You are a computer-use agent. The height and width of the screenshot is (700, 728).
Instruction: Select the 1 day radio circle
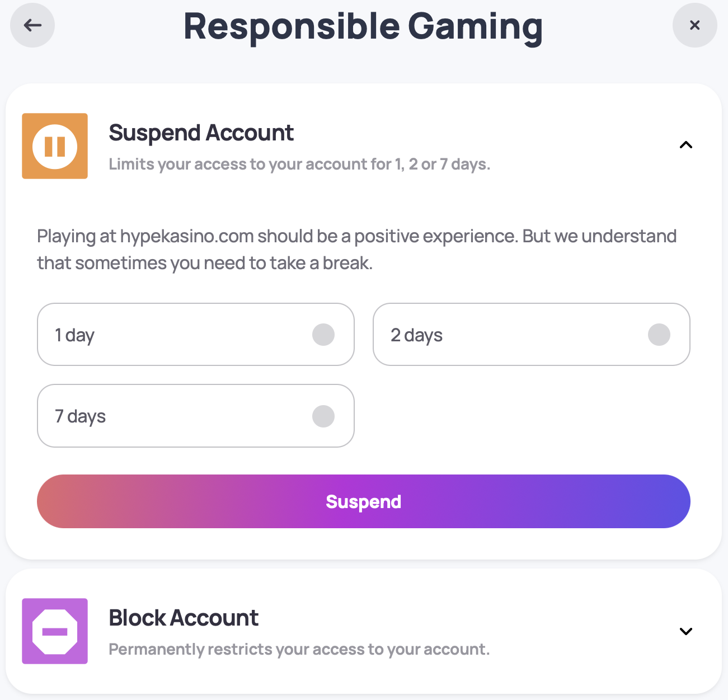click(x=323, y=335)
